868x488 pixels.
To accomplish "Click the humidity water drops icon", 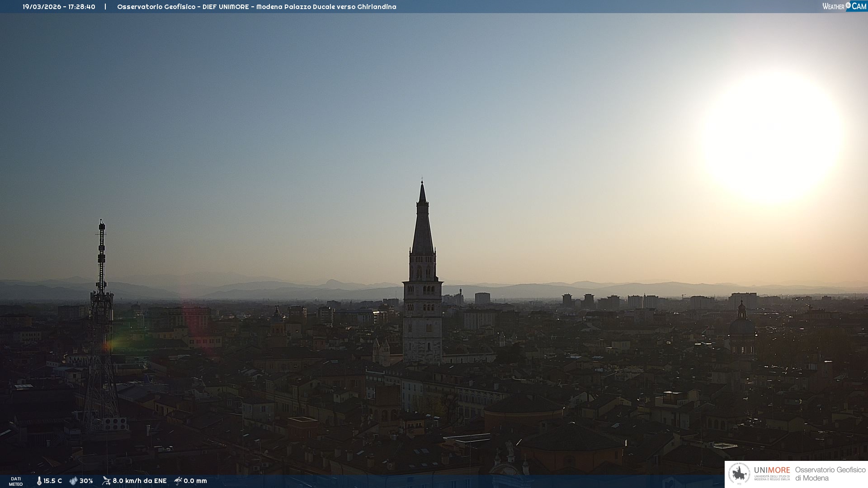I will click(x=73, y=481).
